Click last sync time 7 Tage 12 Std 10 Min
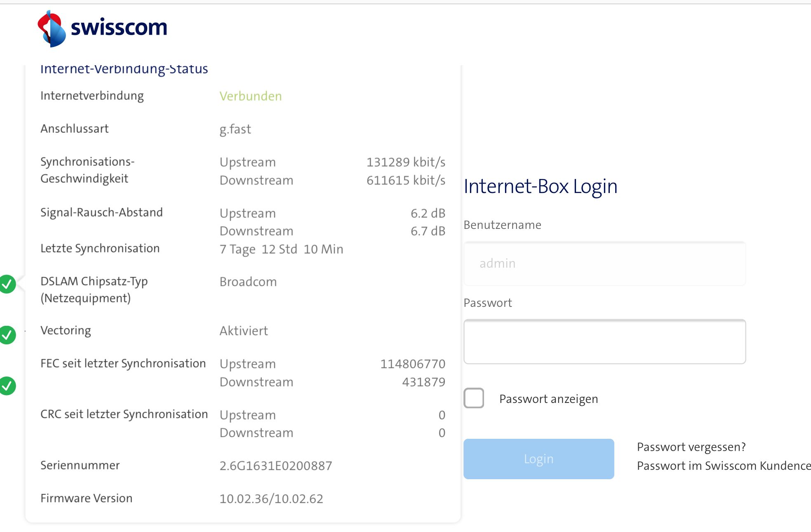Screen dimensions: 811x532 pos(281,249)
